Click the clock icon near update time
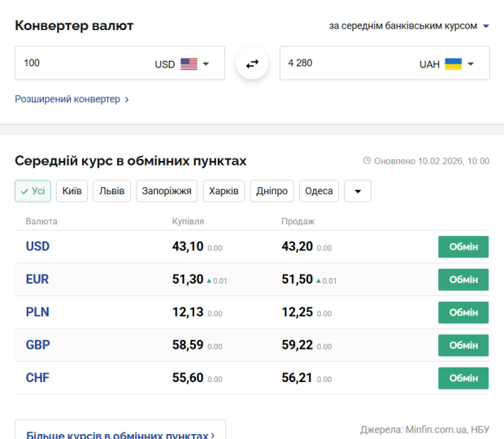 pyautogui.click(x=367, y=161)
